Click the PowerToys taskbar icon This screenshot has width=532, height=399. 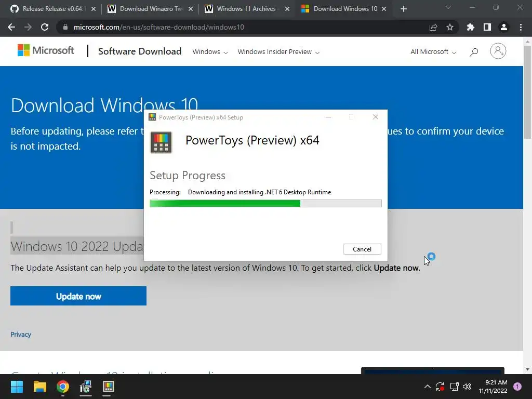pyautogui.click(x=108, y=387)
